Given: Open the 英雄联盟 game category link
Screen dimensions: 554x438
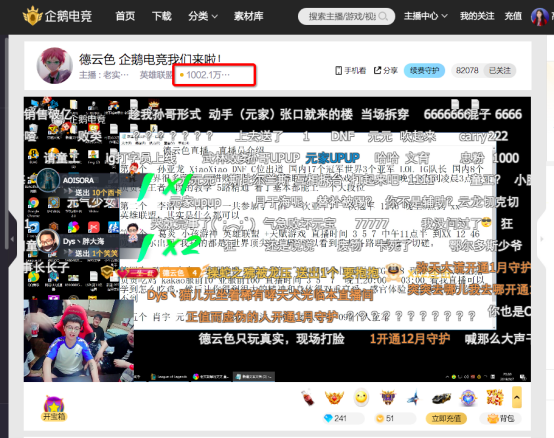Looking at the screenshot, I should [x=156, y=75].
